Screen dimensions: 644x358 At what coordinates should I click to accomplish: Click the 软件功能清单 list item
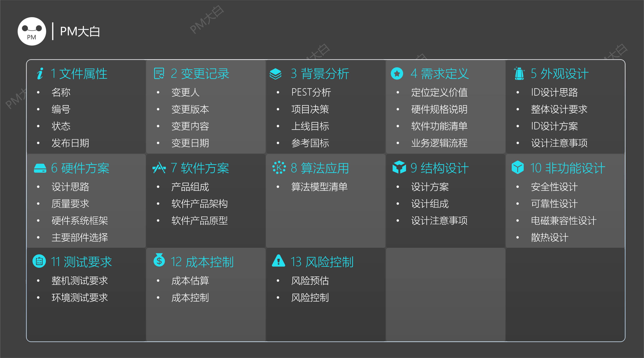tap(439, 126)
